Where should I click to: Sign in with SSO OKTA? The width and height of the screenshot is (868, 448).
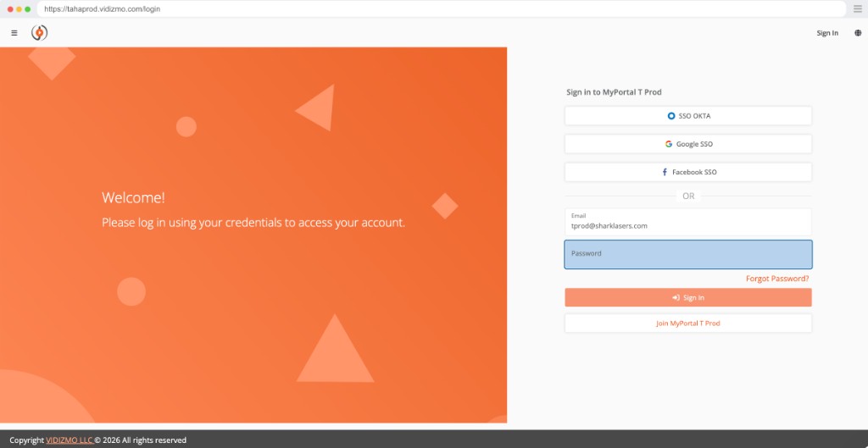click(688, 116)
